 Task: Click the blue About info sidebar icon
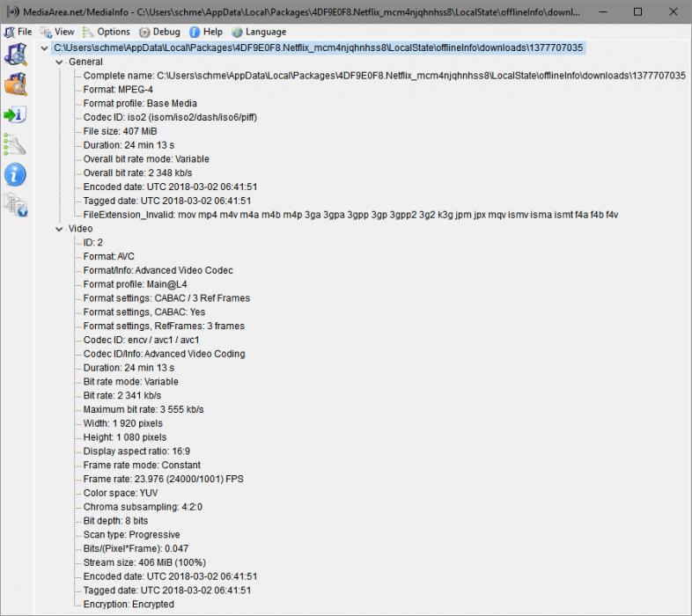[x=16, y=174]
